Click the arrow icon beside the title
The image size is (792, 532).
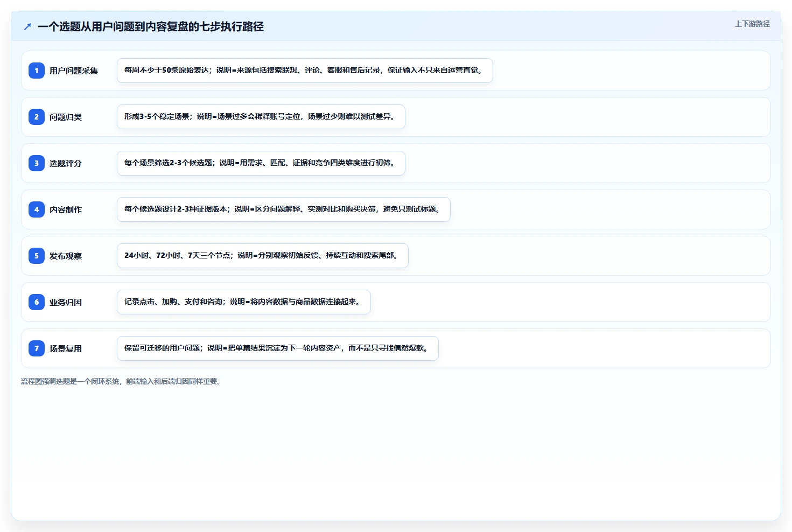click(x=27, y=26)
